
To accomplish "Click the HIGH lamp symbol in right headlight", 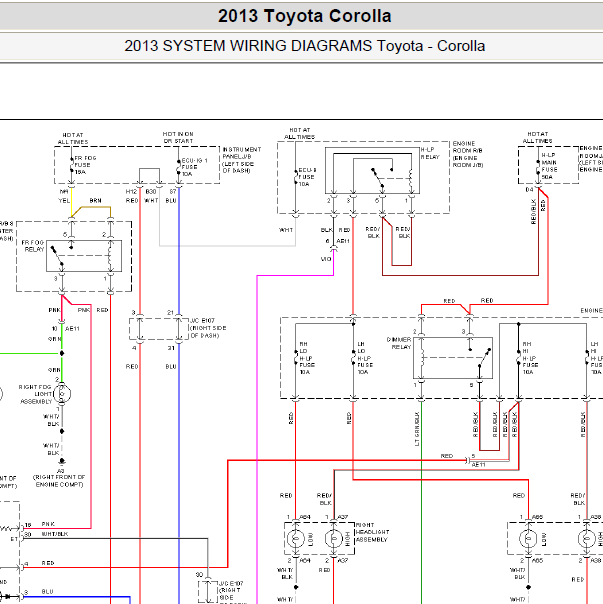I will (x=334, y=538).
